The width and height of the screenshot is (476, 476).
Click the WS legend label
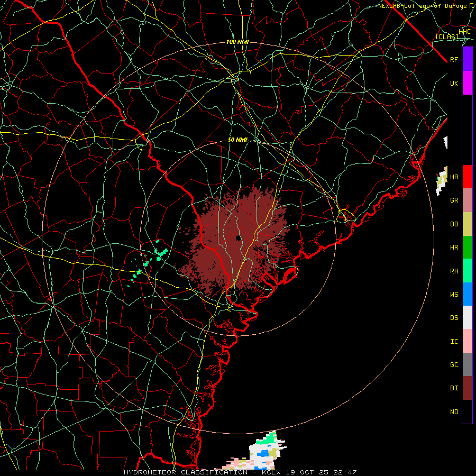pyautogui.click(x=454, y=295)
